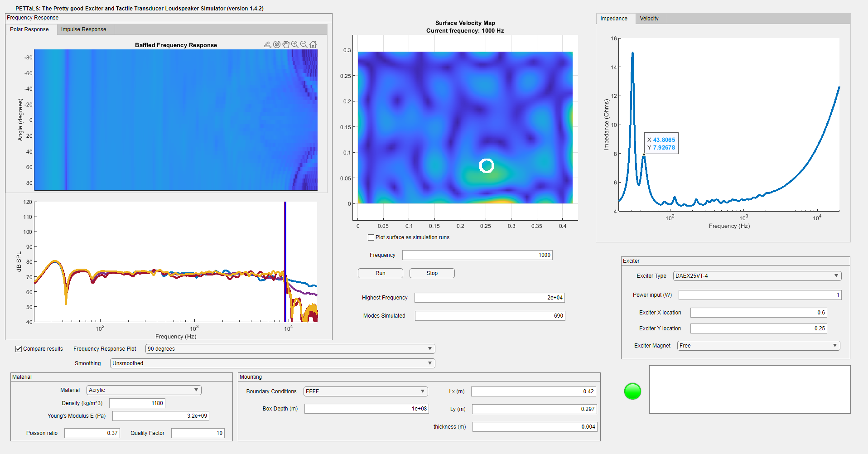
Task: Open the Exciter Magnet dropdown
Action: click(758, 346)
